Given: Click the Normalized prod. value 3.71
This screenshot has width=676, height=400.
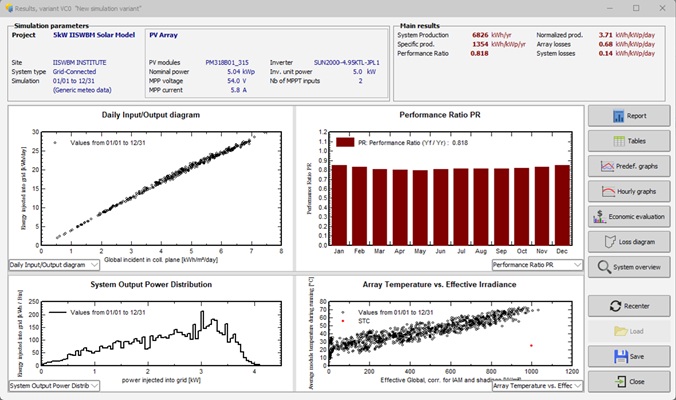Looking at the screenshot, I should coord(605,35).
